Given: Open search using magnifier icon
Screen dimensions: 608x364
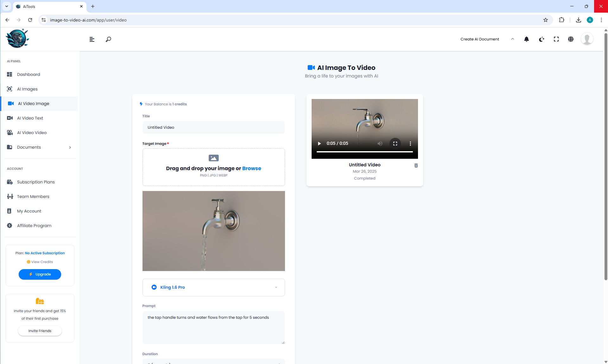Looking at the screenshot, I should [x=108, y=39].
